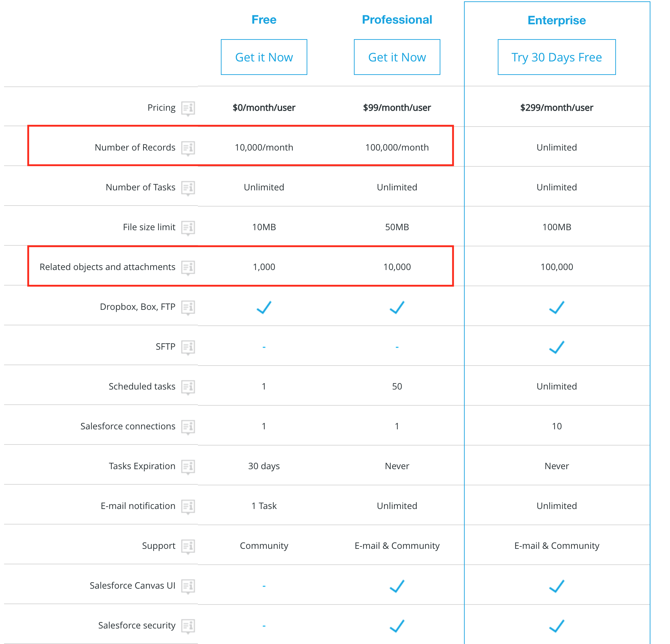Open the Number of Records info tooltip icon
This screenshot has height=644, width=670.
point(188,148)
